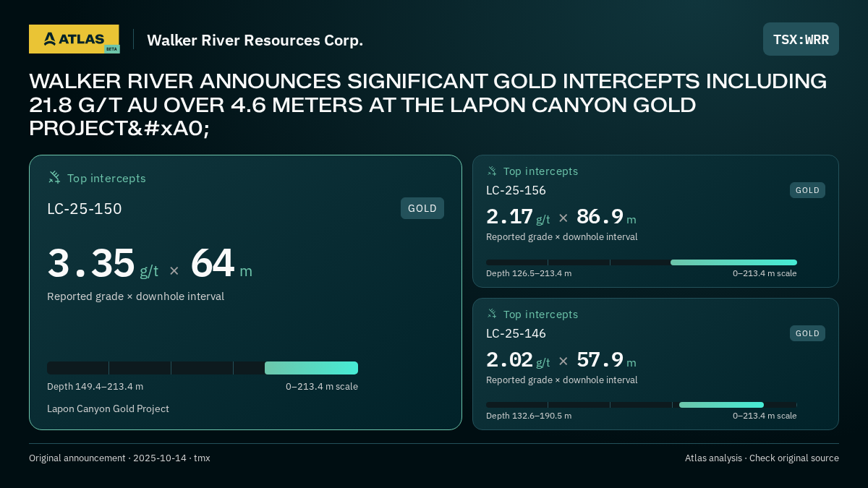The image size is (868, 488).
Task: Click the GOLD tag on LC-25-156 card
Action: tap(807, 190)
